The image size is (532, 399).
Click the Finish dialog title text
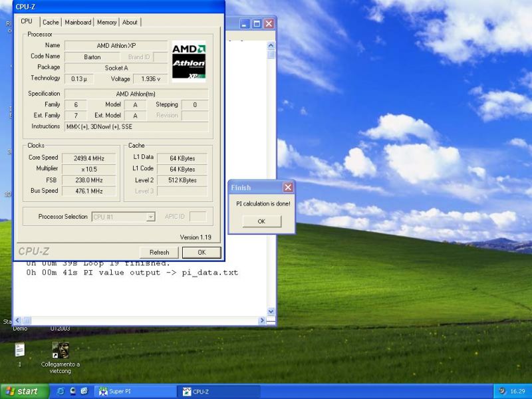point(241,188)
